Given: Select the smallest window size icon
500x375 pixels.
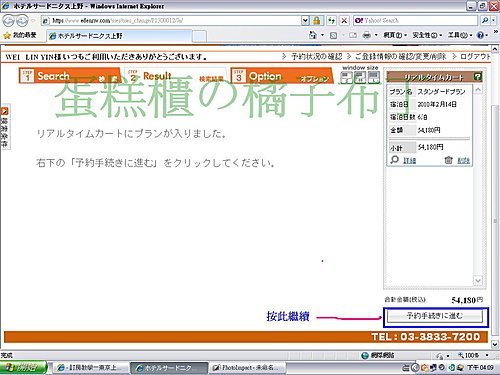Looking at the screenshot, I should [346, 77].
